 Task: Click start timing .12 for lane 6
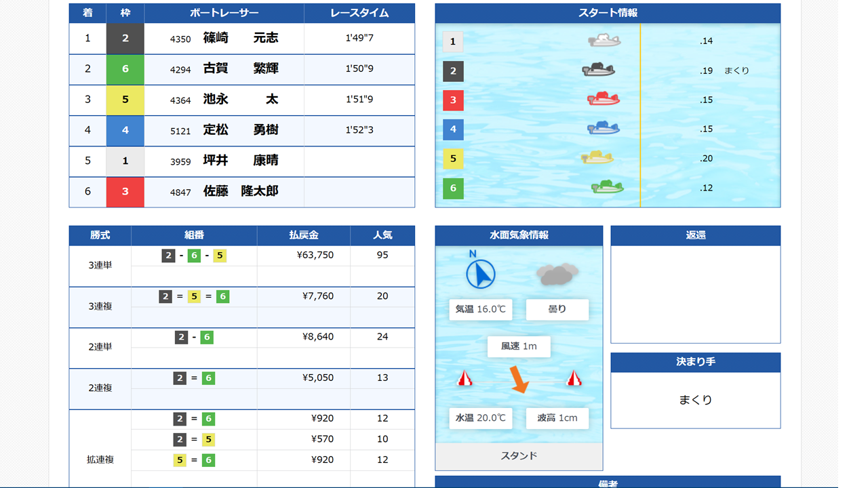pos(707,188)
